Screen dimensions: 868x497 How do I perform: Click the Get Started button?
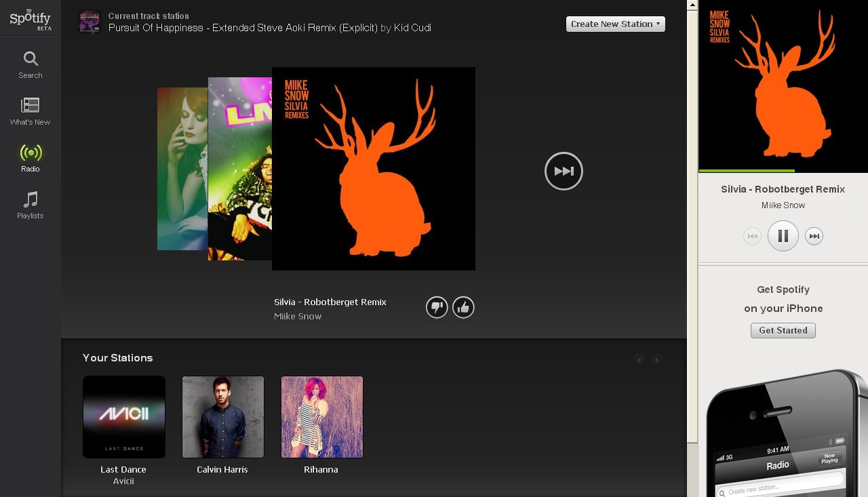coord(783,330)
